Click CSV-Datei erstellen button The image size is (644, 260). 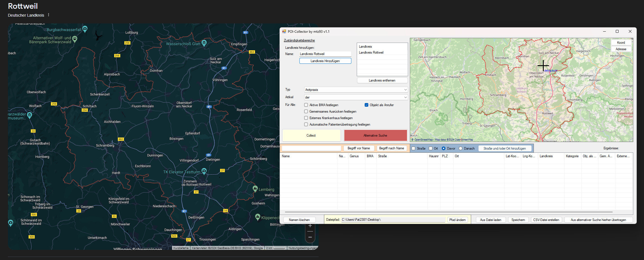(546, 220)
